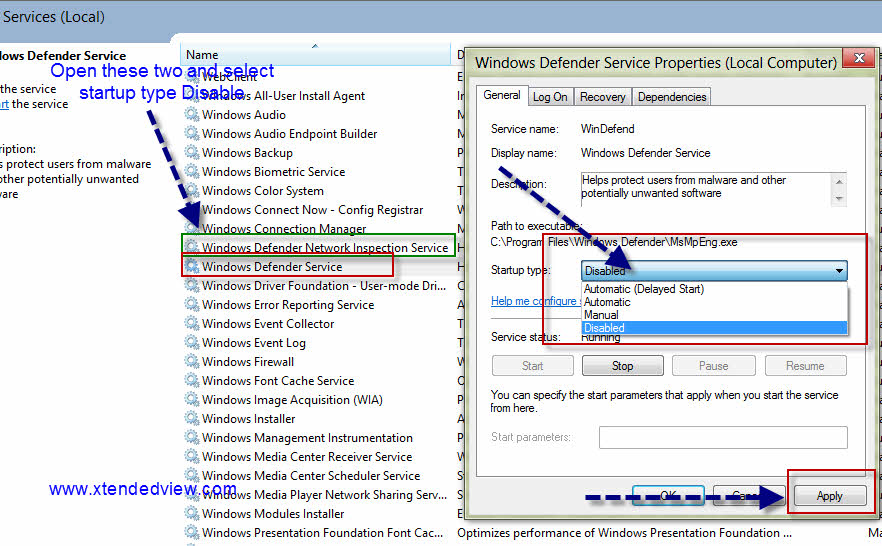Click gear icon beside Windows Management Instrumentation
This screenshot has height=546, width=882.
[192, 437]
